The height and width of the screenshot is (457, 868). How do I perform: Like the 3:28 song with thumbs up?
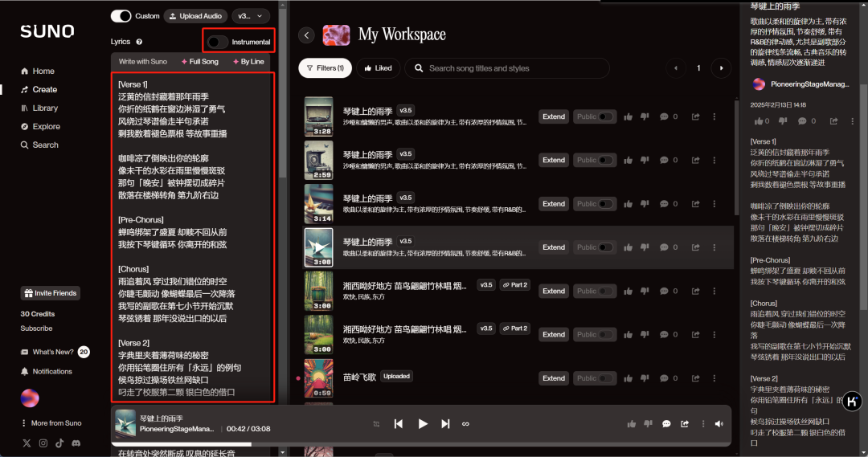point(628,116)
